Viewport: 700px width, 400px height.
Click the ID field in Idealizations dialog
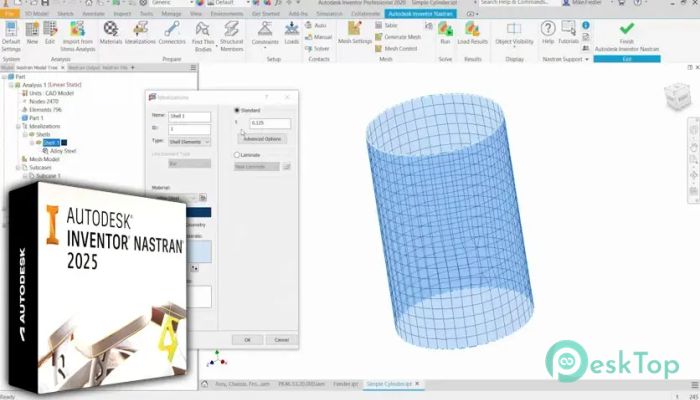[190, 130]
